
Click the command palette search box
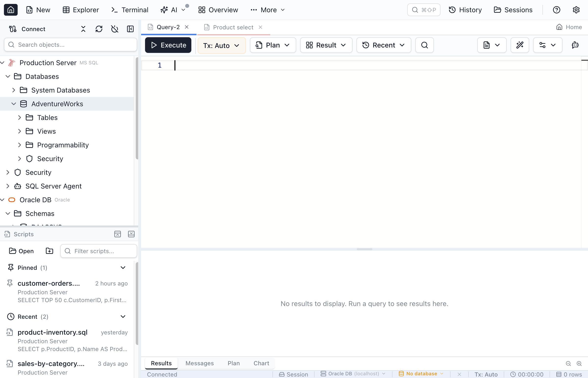[x=423, y=10]
